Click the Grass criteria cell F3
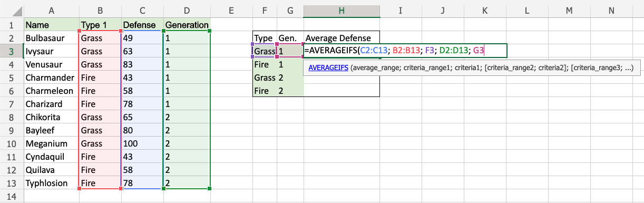The width and height of the screenshot is (644, 203). 265,51
